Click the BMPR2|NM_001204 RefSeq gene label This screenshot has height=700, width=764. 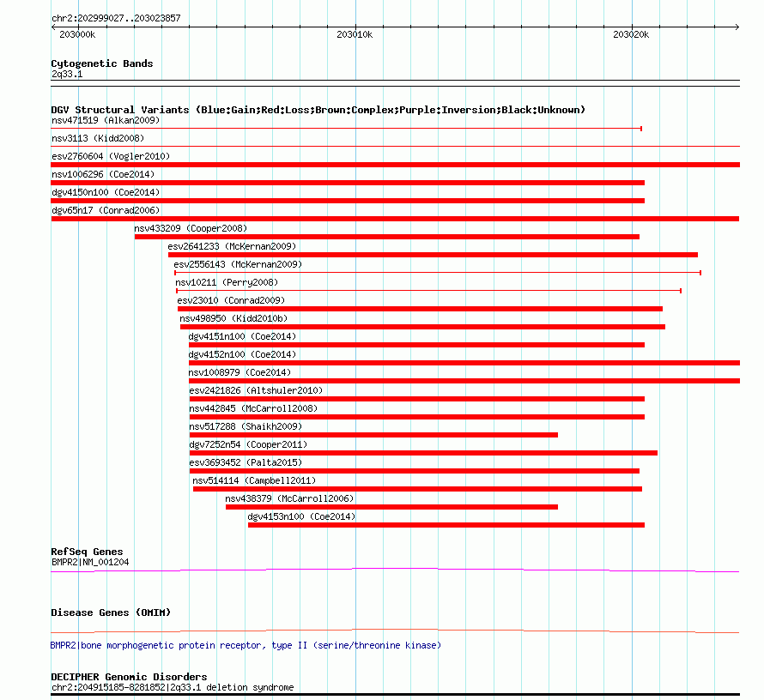click(90, 562)
